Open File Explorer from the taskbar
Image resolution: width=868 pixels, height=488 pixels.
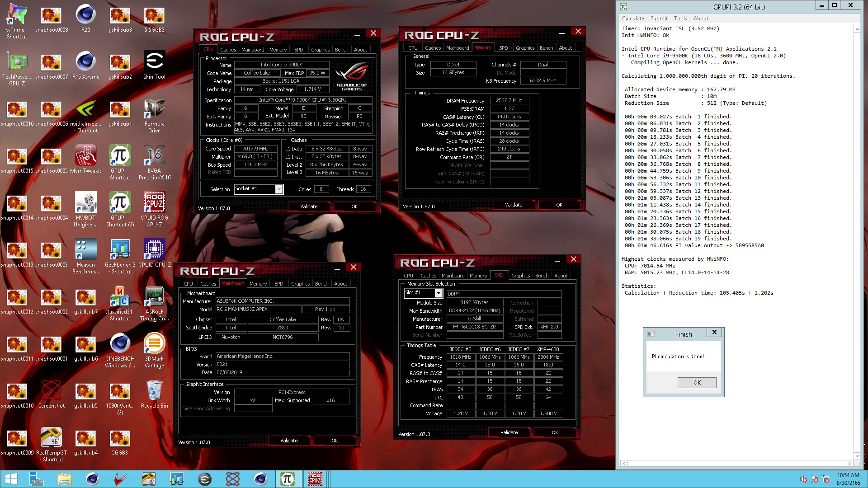[x=65, y=479]
